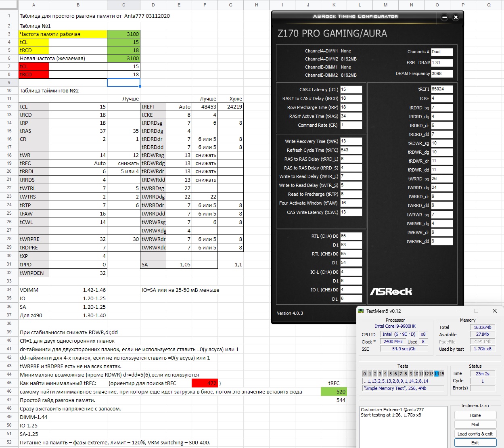Image resolution: width=504 pixels, height=448 pixels.
Task: Click the testmem.tz.ru link text
Action: pyautogui.click(x=475, y=406)
